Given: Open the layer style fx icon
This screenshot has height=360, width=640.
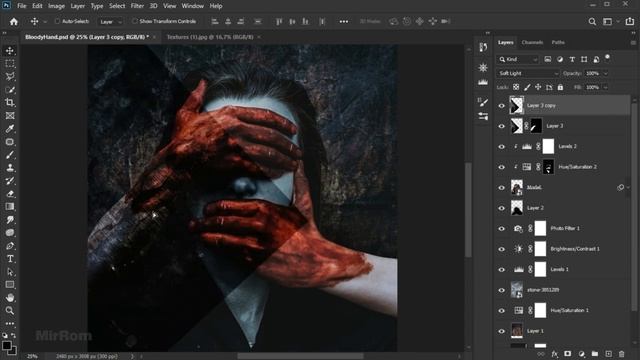Looking at the screenshot, I should pyautogui.click(x=554, y=354).
